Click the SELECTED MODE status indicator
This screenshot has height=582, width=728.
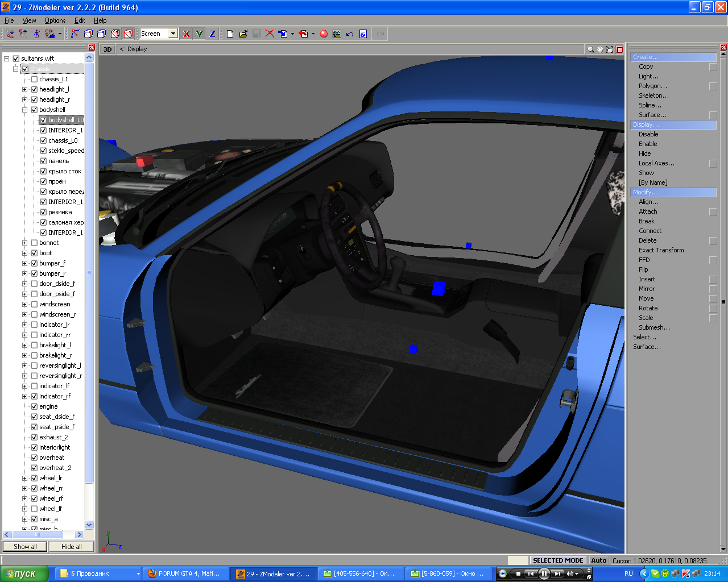[557, 560]
